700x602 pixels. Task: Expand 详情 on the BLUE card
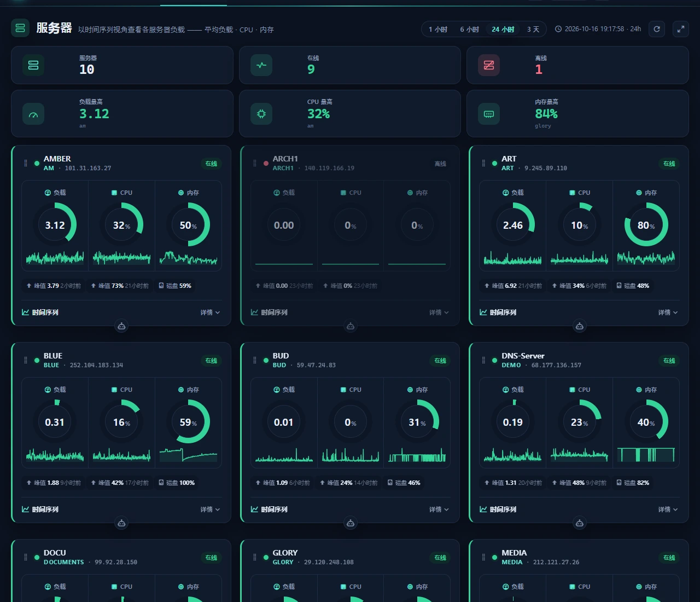(210, 510)
